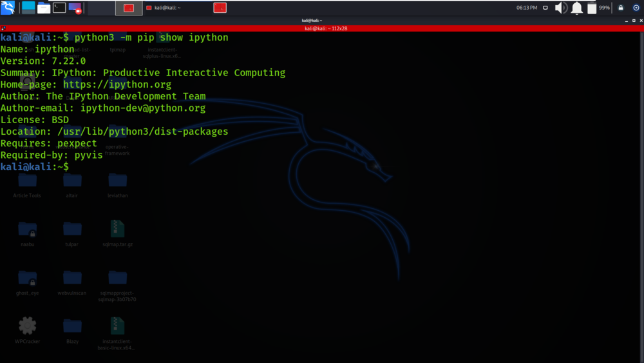
Task: Open the logout session icon at panel end
Action: [636, 8]
